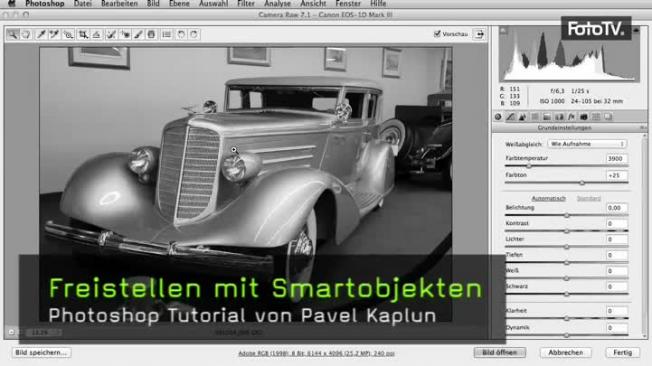Open the Split Toning panel icon

pos(547,117)
